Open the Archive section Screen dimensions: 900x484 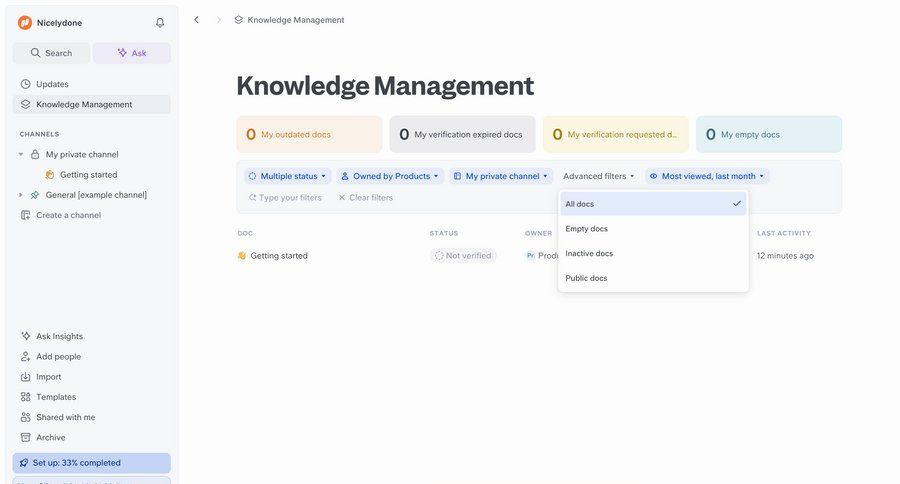(x=50, y=437)
